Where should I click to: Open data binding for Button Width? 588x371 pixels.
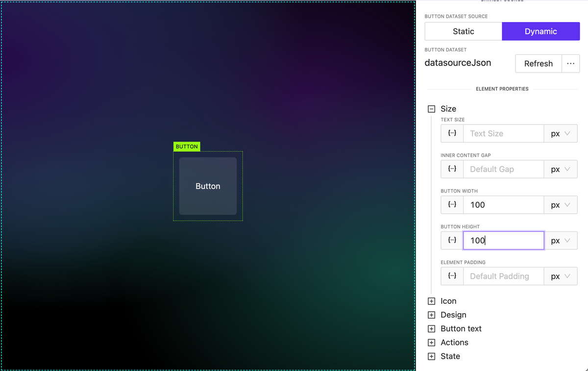[451, 204]
